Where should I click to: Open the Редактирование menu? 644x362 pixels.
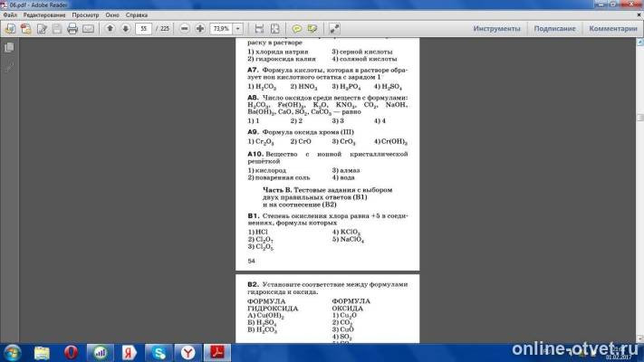tap(44, 14)
